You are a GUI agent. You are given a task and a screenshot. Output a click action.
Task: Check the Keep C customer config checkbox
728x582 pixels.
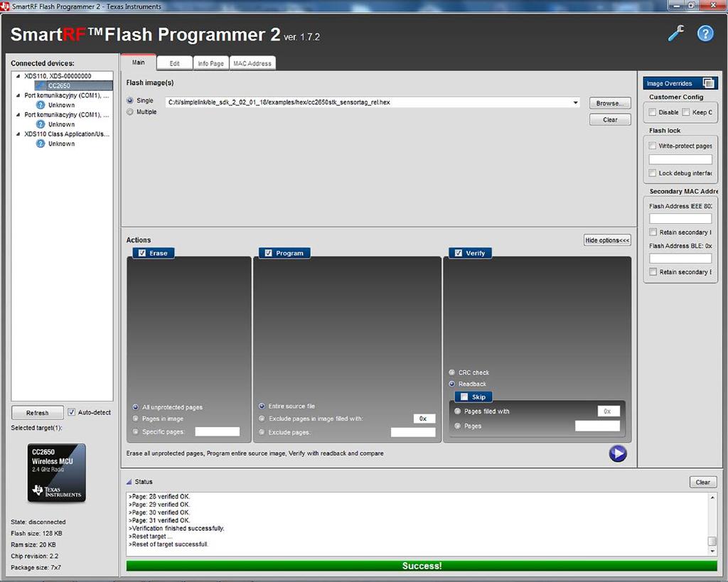[x=686, y=112]
